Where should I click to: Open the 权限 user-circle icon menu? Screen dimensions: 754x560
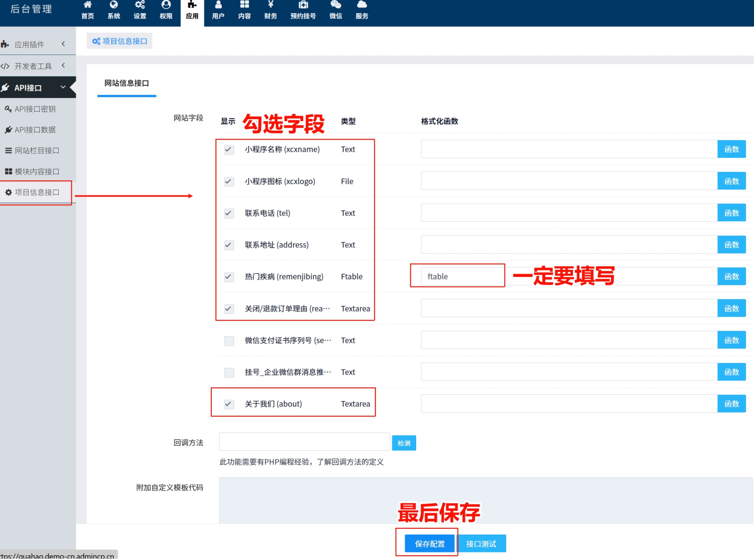coord(166,10)
